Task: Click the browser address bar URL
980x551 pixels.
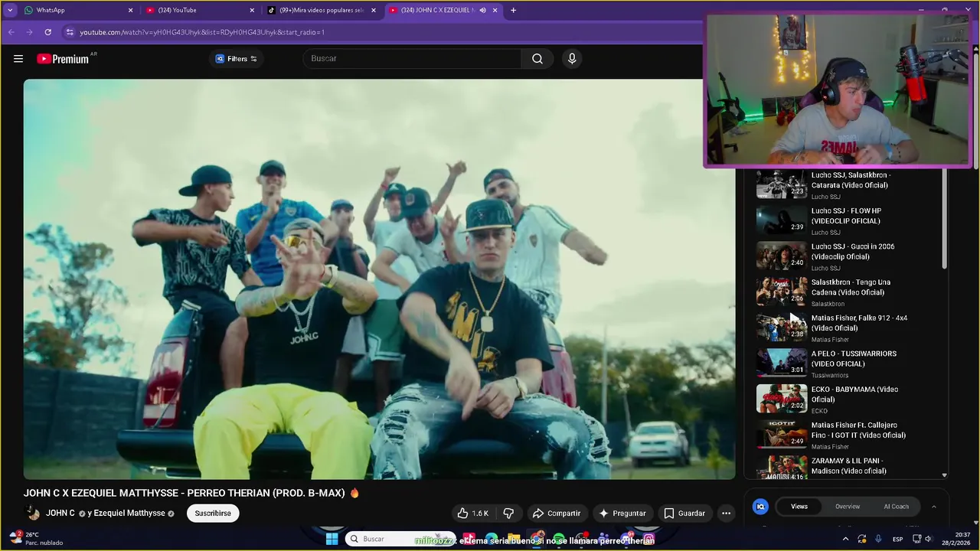Action: coord(202,32)
